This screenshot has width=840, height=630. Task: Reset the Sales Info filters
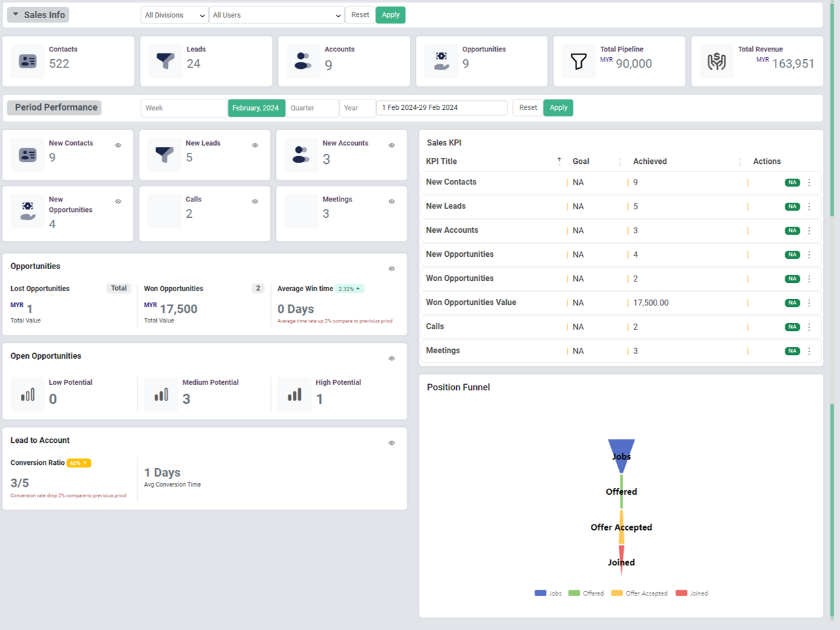[x=360, y=15]
